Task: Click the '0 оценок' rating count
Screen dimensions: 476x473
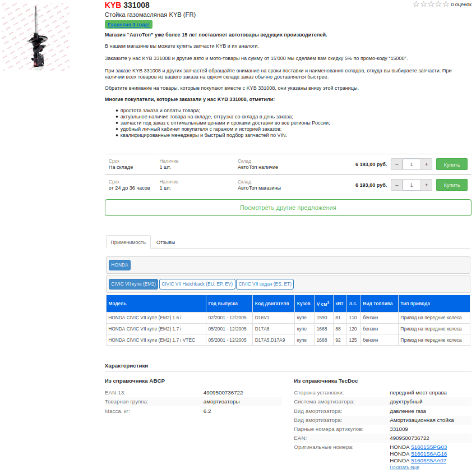Action: 461,4
